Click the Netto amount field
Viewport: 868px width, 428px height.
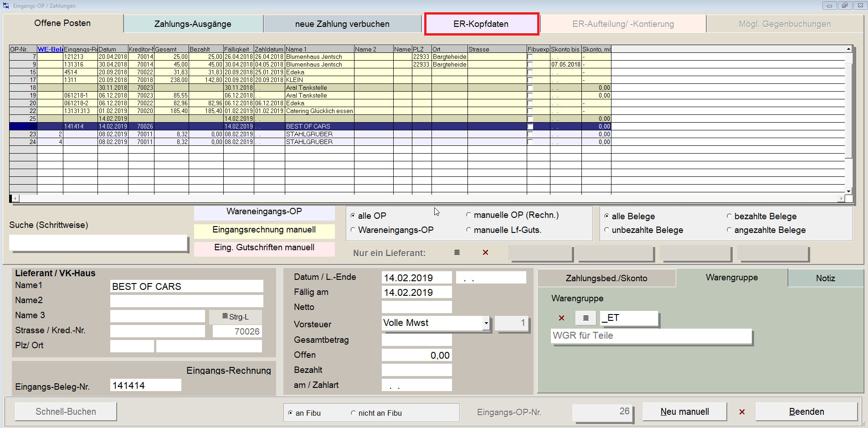(417, 307)
